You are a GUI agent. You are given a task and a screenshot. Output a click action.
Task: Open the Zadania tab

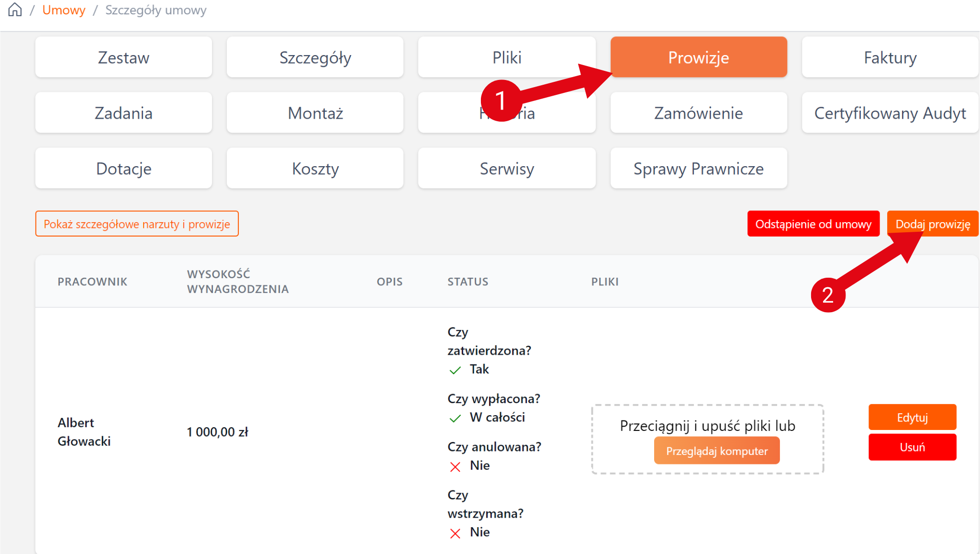pos(123,113)
